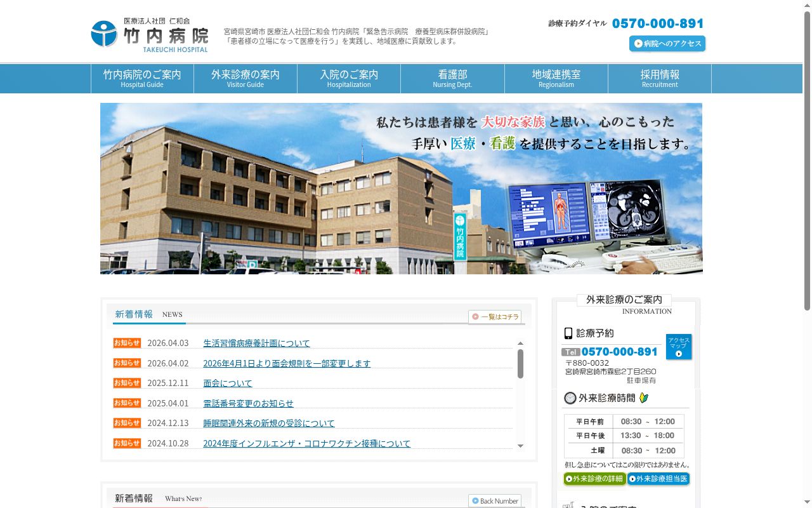Image resolution: width=812 pixels, height=508 pixels.
Task: Open the 病院へのアクセス button
Action: click(x=667, y=44)
